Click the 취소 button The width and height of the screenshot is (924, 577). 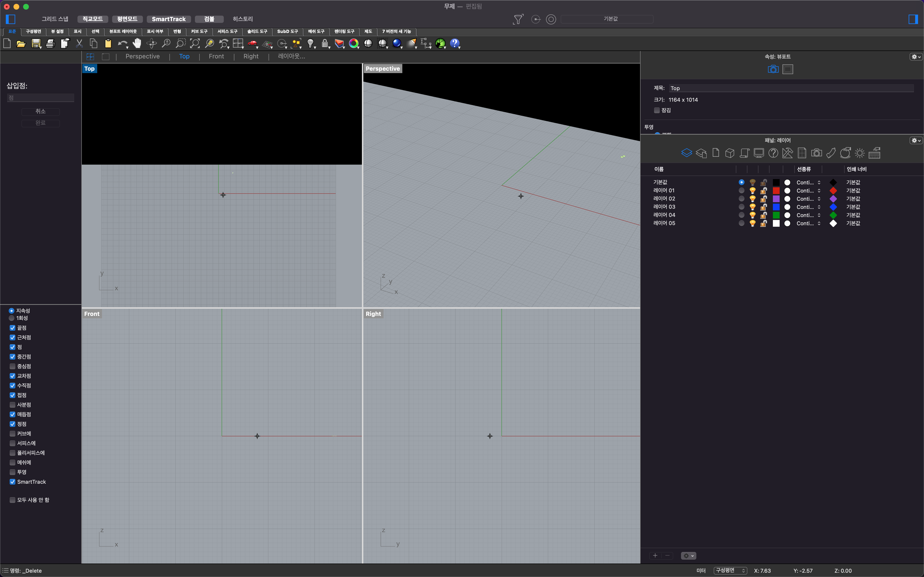pyautogui.click(x=40, y=111)
